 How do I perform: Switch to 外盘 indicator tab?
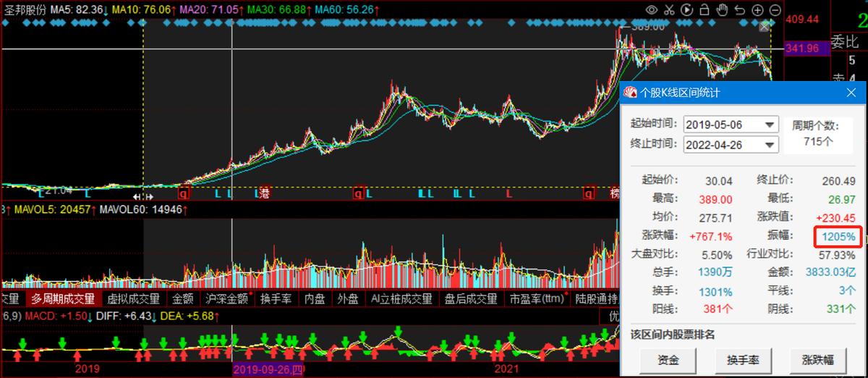(x=348, y=298)
